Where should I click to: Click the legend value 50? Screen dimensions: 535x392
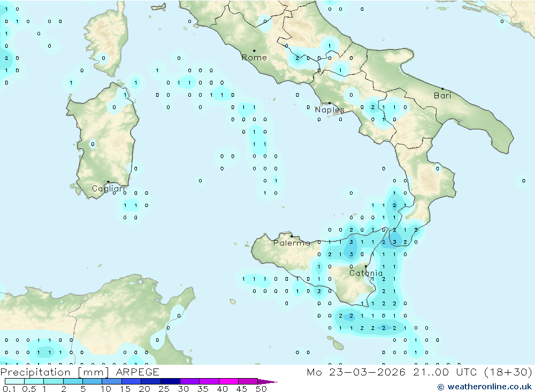pyautogui.click(x=261, y=389)
